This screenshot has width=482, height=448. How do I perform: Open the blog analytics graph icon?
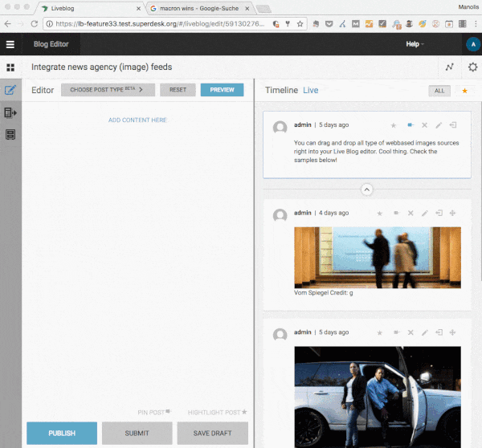[449, 67]
